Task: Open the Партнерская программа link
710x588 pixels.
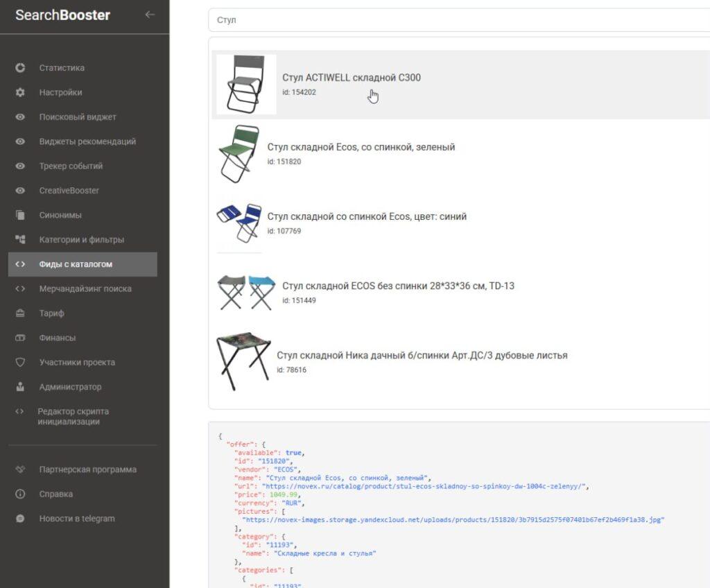Action: click(x=87, y=469)
